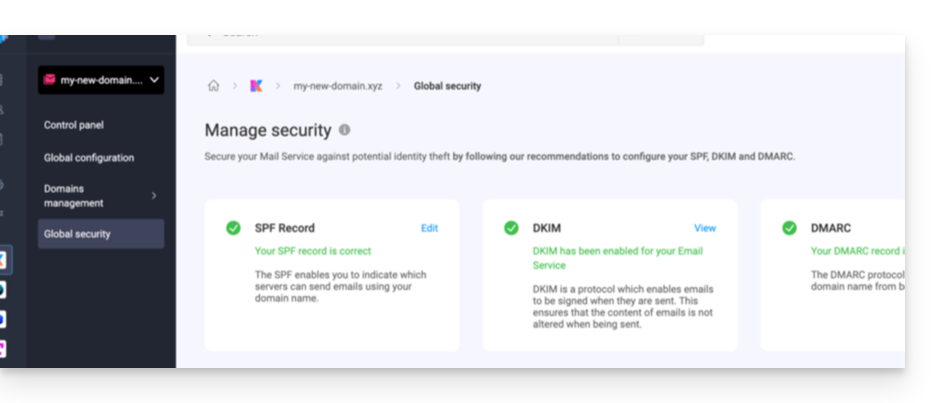Click the pink mail icon in domain selector
Viewport: 940px width, 403px height.
tap(50, 80)
